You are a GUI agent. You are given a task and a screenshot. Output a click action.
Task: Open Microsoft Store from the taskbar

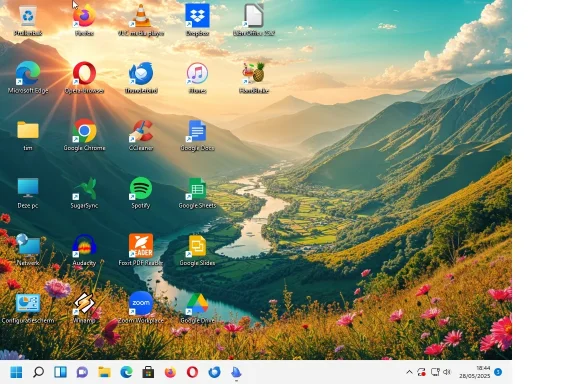point(148,372)
